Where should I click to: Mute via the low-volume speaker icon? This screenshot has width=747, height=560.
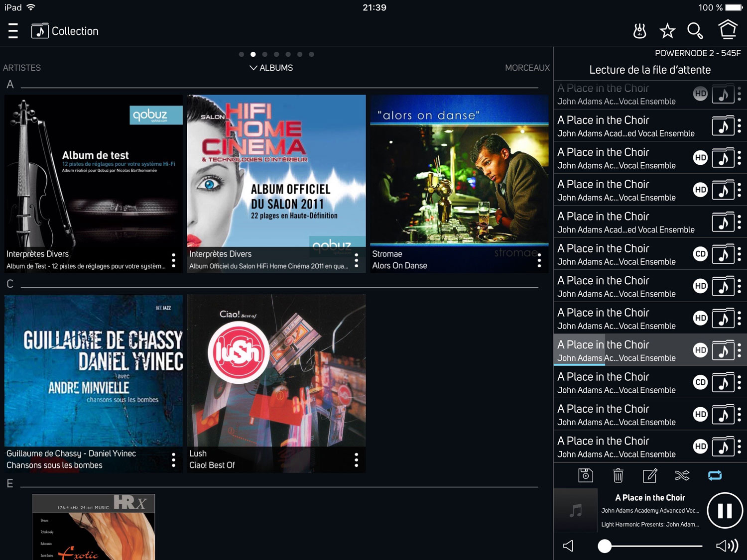pyautogui.click(x=568, y=546)
